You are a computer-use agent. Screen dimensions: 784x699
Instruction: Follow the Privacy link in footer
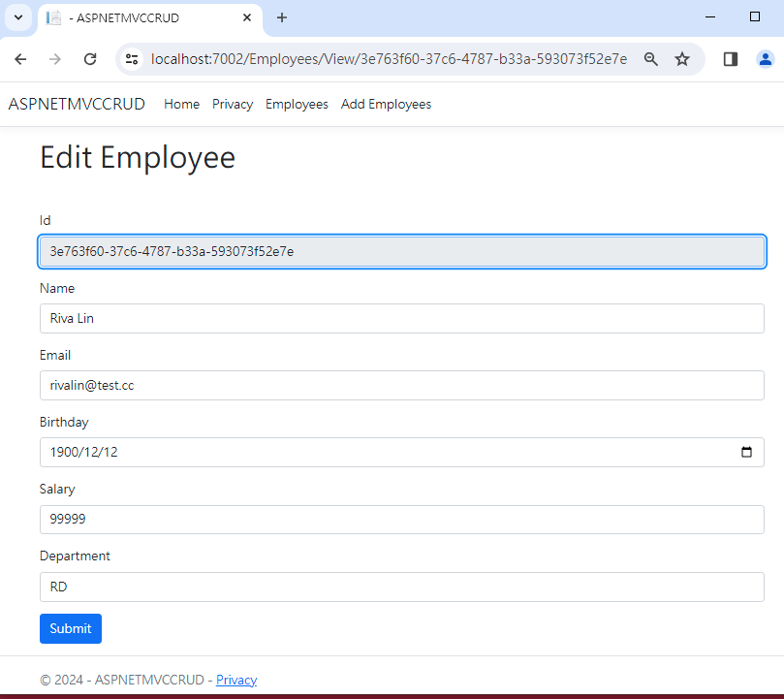(236, 680)
